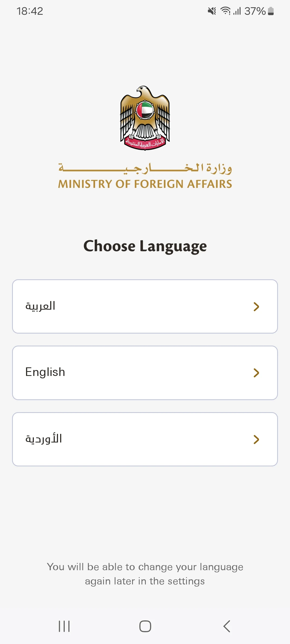Tap the muted sound status icon

pos(212,11)
